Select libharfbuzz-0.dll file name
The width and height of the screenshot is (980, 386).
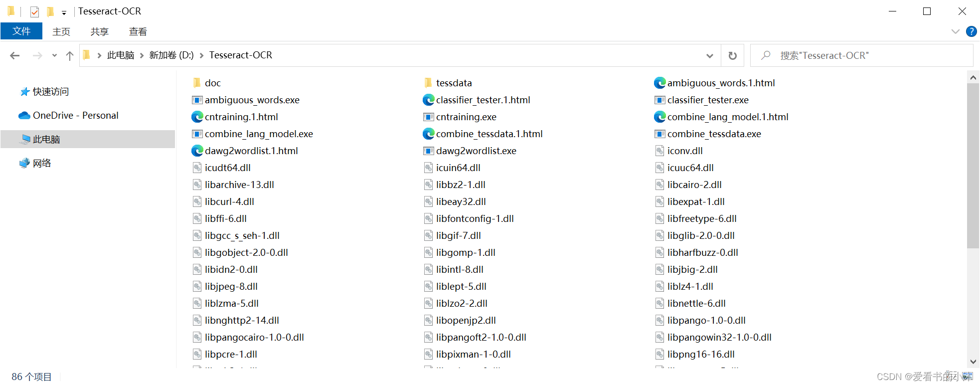point(703,252)
